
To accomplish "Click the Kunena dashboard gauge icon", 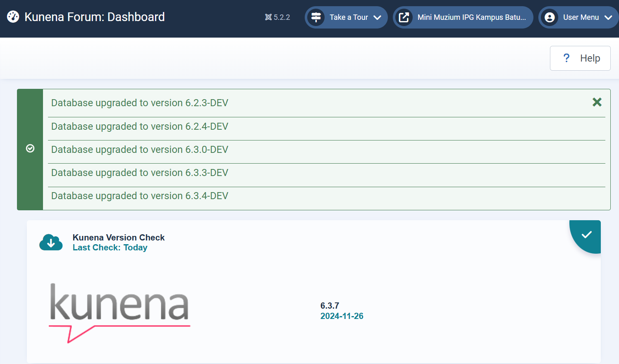I will click(x=13, y=17).
